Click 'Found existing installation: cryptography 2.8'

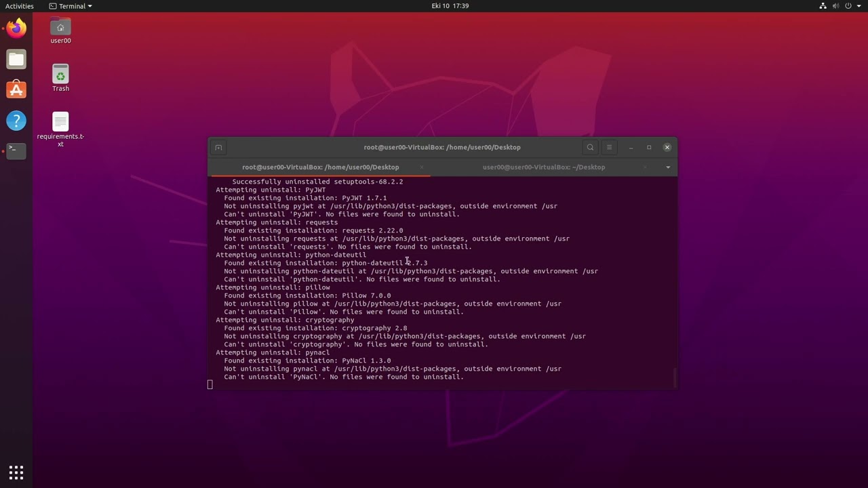(315, 328)
